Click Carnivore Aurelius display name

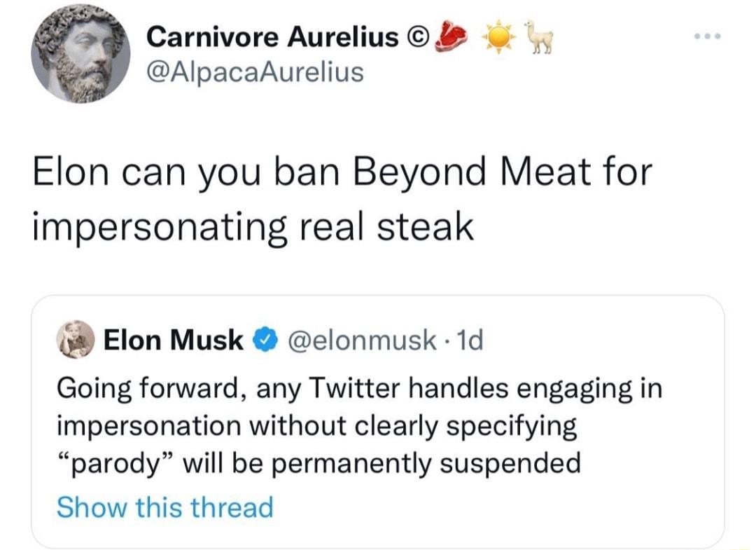(x=271, y=36)
